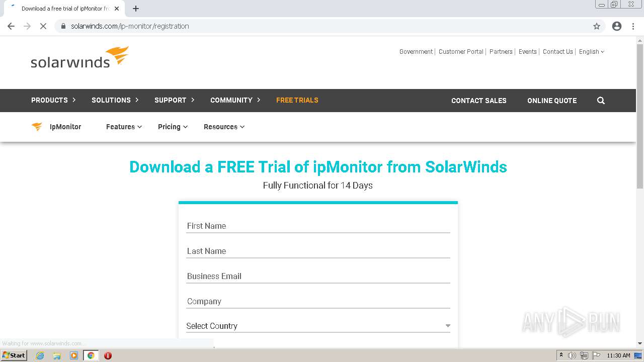The image size is (644, 362).
Task: Open the Chrome profile avatar icon
Action: [x=617, y=26]
